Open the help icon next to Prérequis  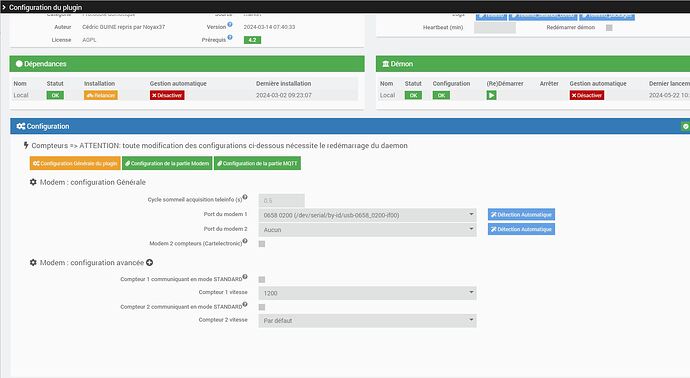coord(230,37)
